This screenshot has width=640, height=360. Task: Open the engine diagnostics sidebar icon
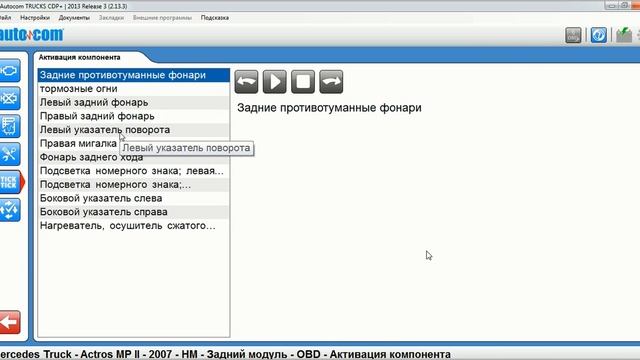(x=9, y=70)
